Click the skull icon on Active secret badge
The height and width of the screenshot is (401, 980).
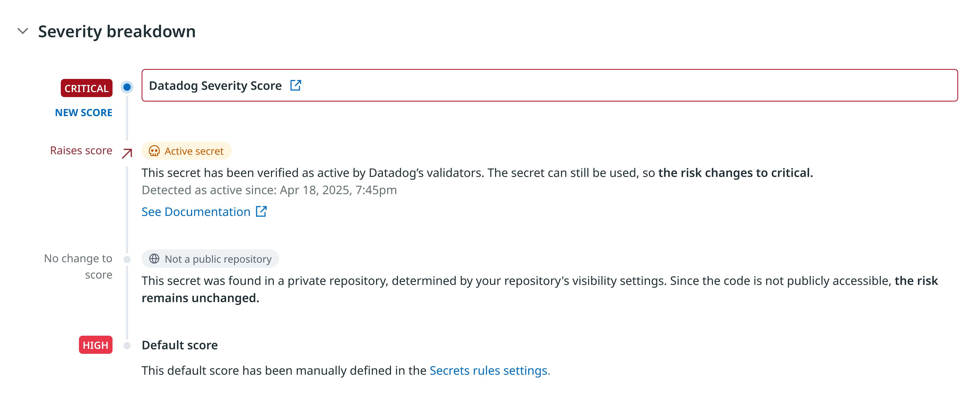click(155, 151)
